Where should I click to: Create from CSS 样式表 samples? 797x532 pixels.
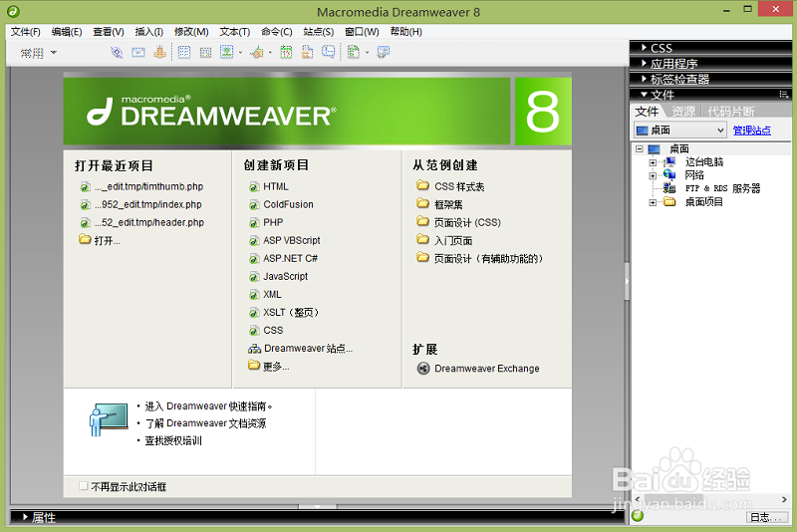tap(459, 186)
